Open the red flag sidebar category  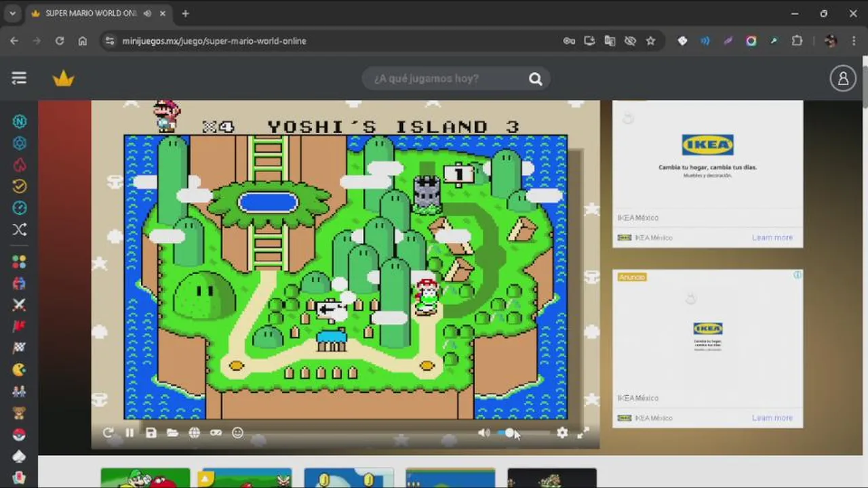tap(19, 326)
